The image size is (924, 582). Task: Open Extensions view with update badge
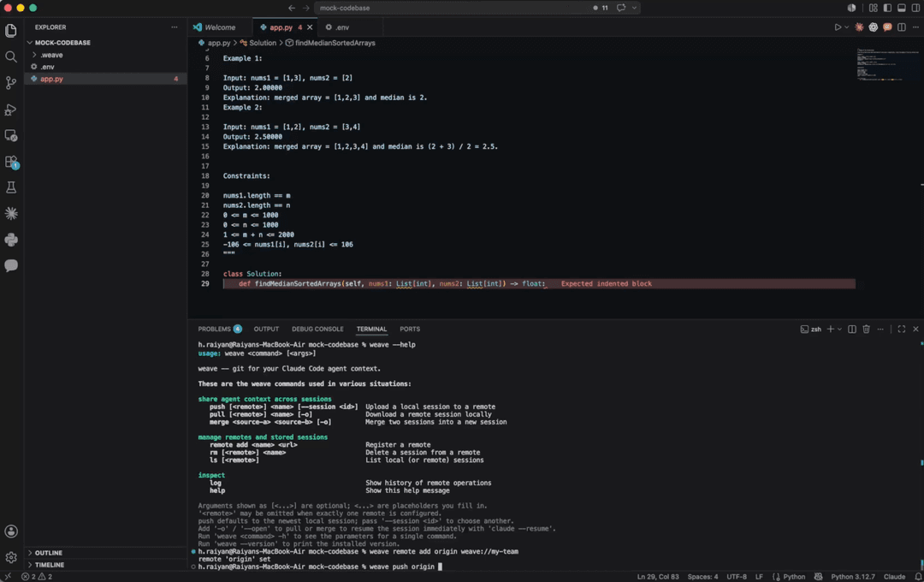point(11,162)
